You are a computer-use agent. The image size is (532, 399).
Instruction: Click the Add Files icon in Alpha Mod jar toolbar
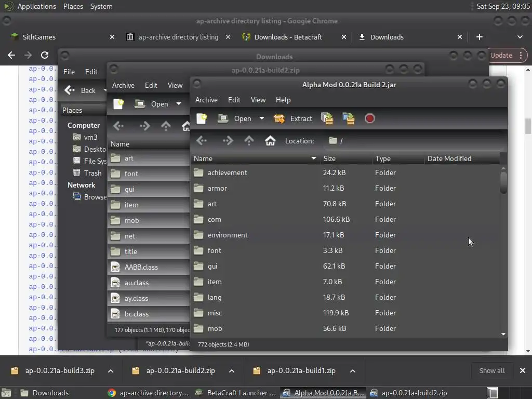tap(327, 119)
